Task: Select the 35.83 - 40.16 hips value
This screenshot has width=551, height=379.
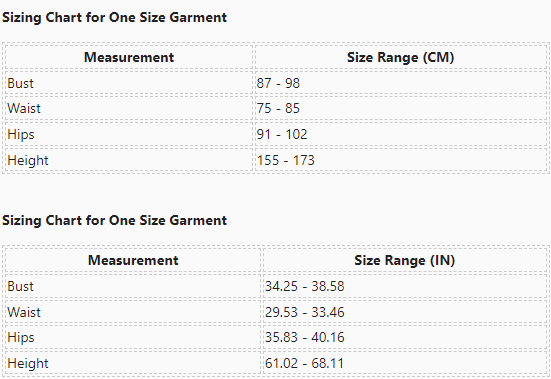Action: pos(304,337)
